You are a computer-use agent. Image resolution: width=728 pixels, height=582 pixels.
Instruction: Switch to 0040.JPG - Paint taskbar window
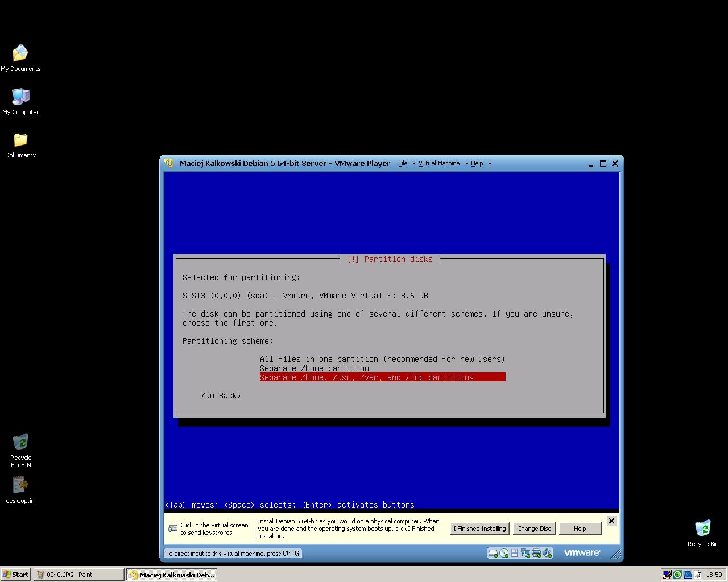pos(78,575)
